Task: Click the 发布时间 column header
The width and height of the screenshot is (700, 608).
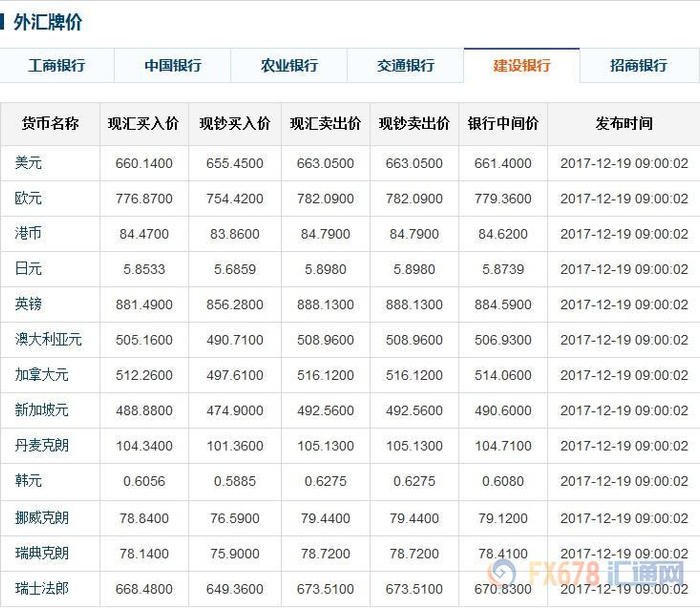Action: tap(624, 124)
